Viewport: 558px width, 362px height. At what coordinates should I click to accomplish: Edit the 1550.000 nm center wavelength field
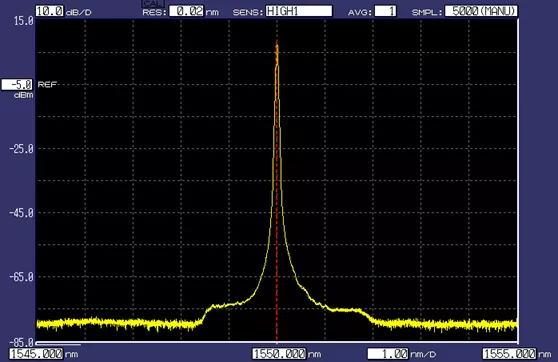[x=279, y=354]
